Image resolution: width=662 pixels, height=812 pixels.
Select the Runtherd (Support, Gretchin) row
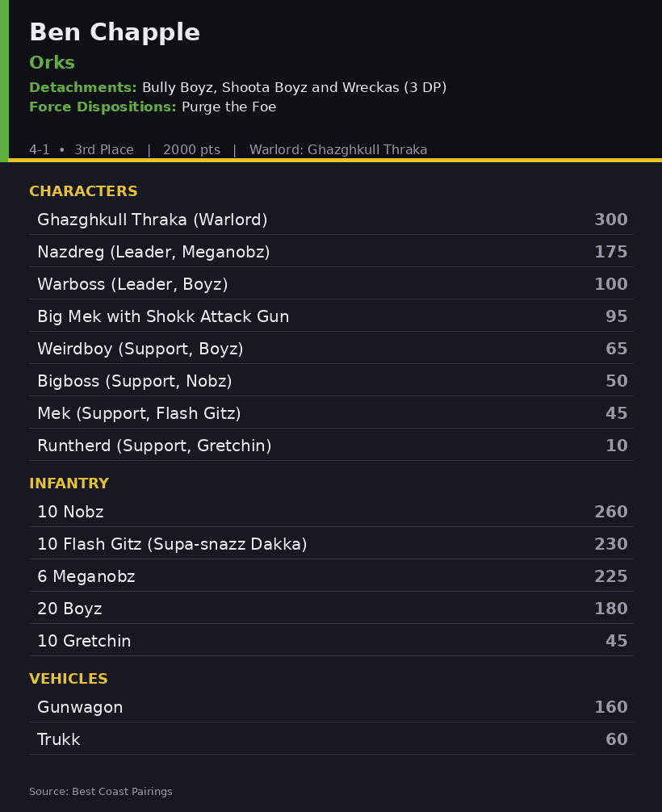point(332,446)
